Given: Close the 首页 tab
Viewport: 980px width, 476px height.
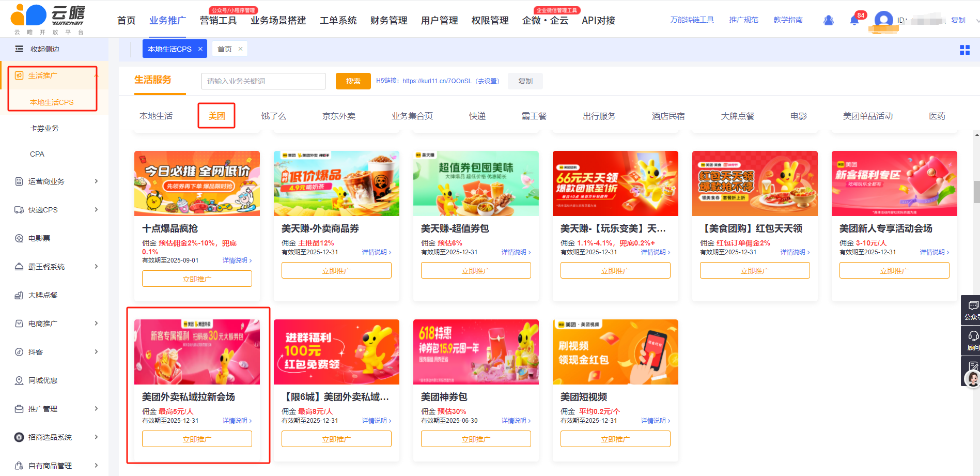Looking at the screenshot, I should pos(240,49).
